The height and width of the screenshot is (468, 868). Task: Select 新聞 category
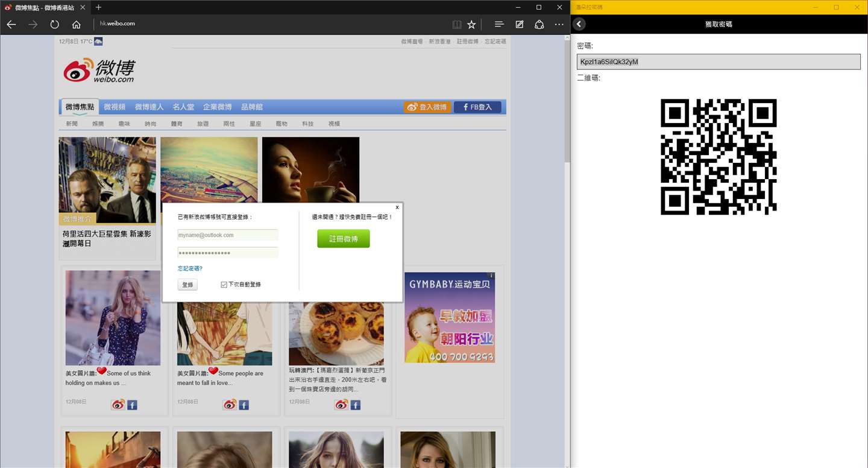72,124
